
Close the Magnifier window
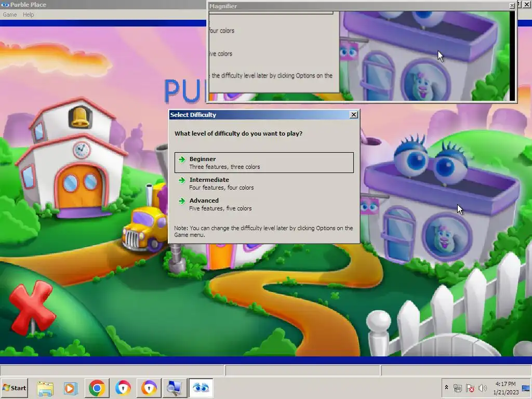512,6
